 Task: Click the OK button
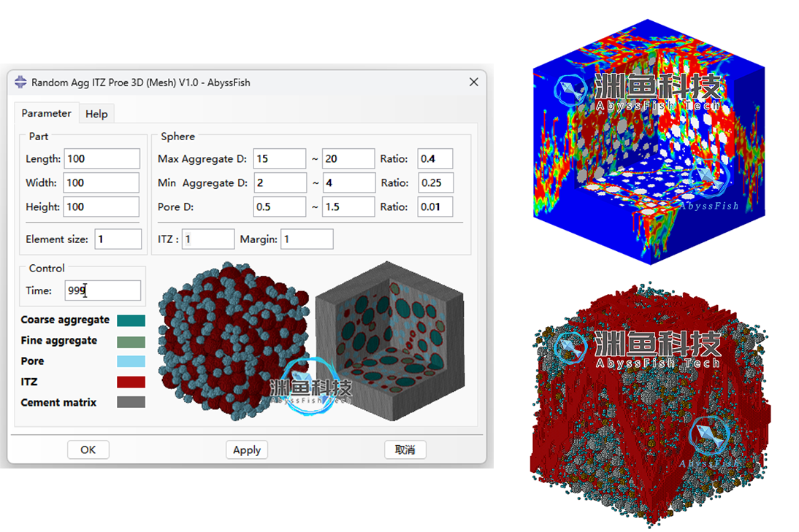click(x=88, y=450)
